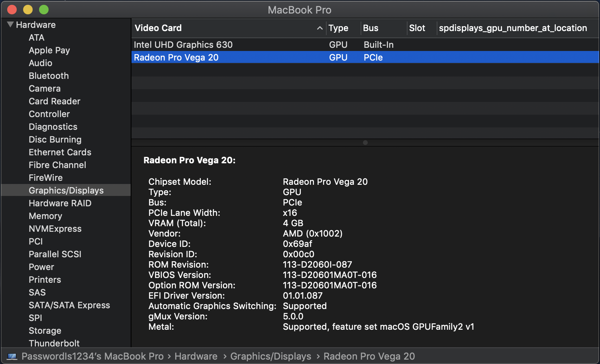The width and height of the screenshot is (600, 364).
Task: Click the Radeon Pro Vega 20 details heading
Action: (190, 160)
